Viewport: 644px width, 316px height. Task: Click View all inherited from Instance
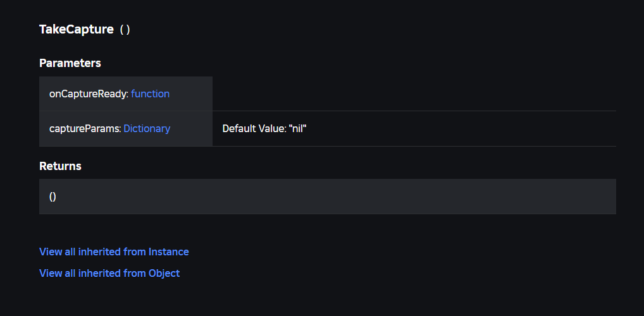pyautogui.click(x=114, y=252)
